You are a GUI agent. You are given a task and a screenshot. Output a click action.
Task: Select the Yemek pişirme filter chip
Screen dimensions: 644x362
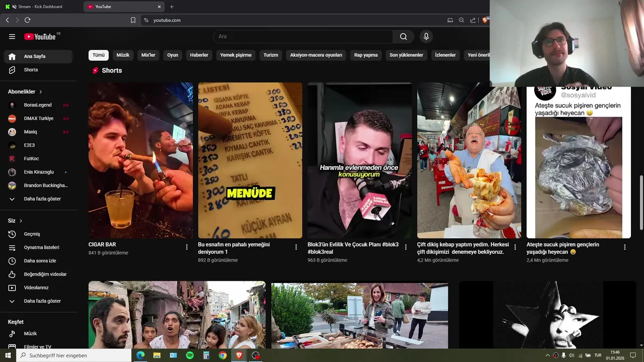[x=236, y=55]
